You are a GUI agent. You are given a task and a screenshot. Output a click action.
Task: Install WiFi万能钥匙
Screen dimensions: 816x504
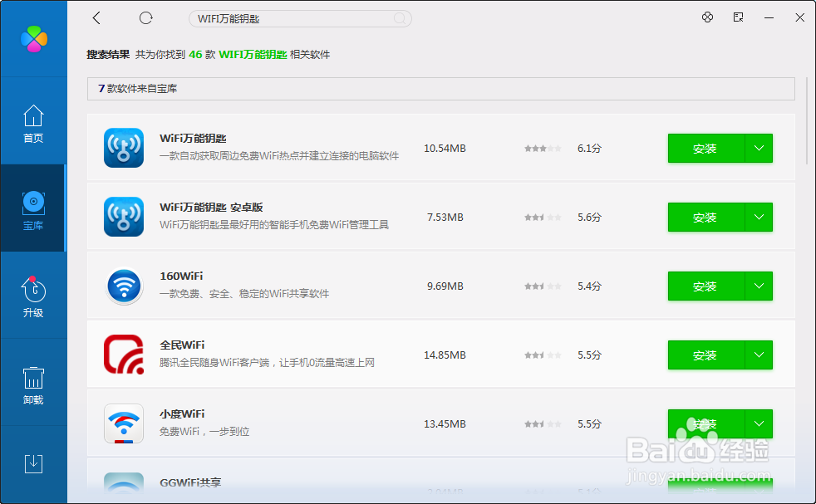(706, 149)
